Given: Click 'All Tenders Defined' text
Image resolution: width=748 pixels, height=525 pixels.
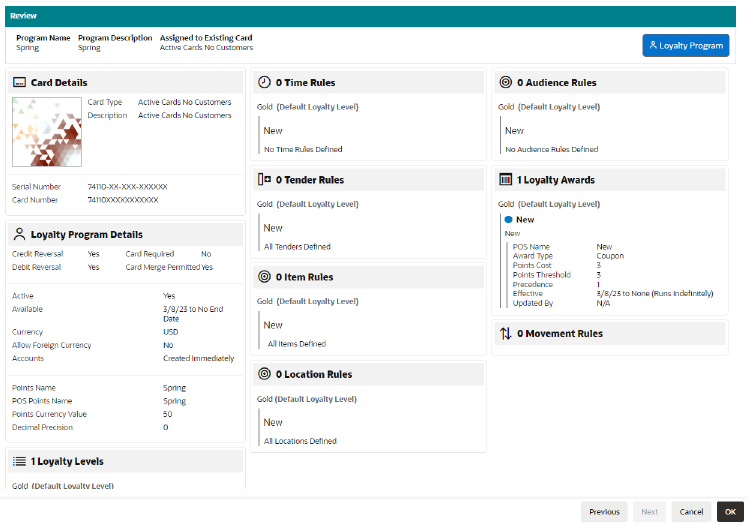Looking at the screenshot, I should click(297, 247).
